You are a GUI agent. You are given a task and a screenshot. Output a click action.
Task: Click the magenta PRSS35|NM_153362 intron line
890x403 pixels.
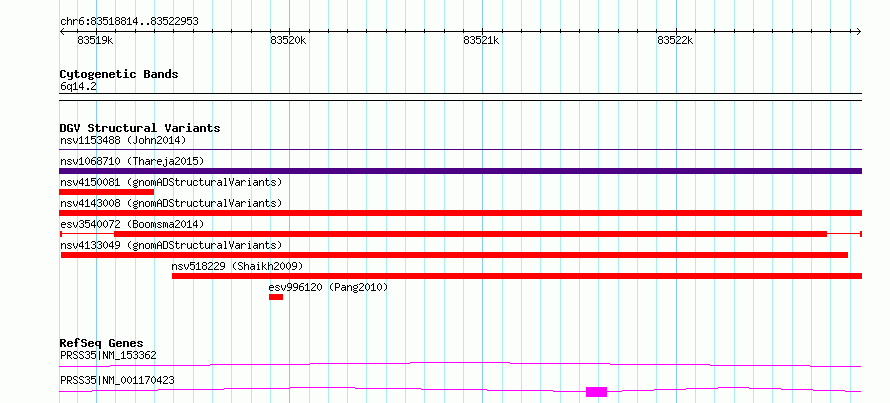[x=460, y=364]
